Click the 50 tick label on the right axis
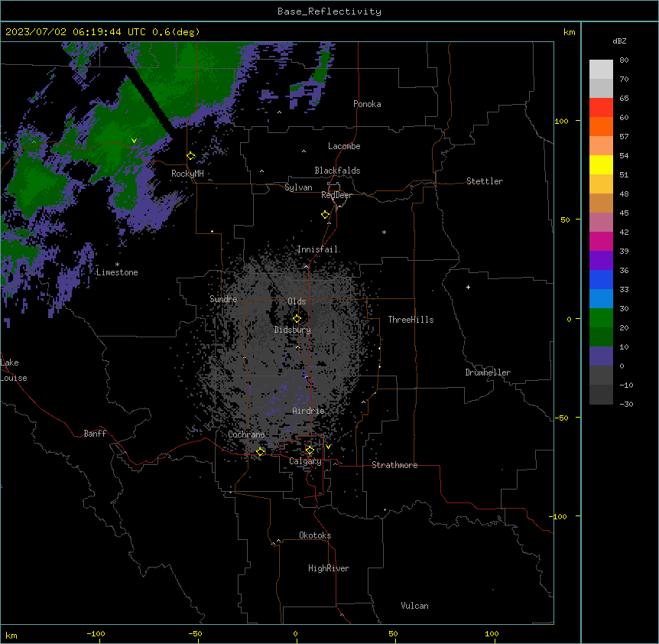 [x=565, y=220]
